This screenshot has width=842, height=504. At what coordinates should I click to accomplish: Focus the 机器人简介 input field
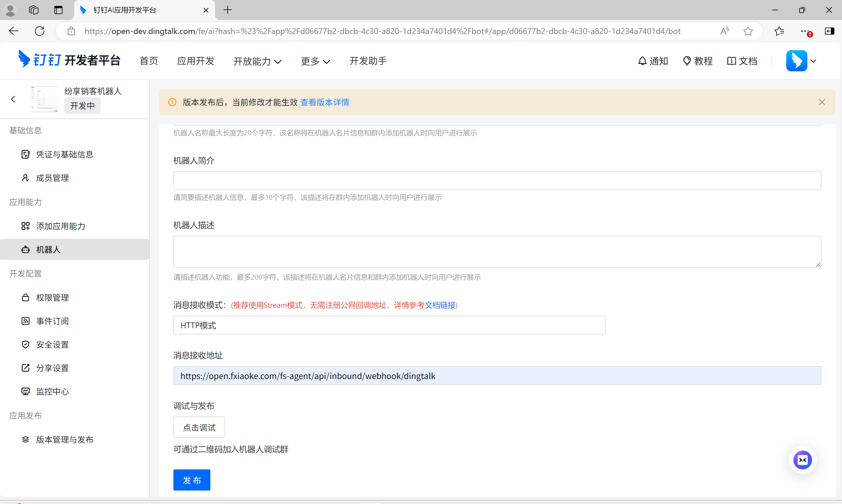[497, 181]
